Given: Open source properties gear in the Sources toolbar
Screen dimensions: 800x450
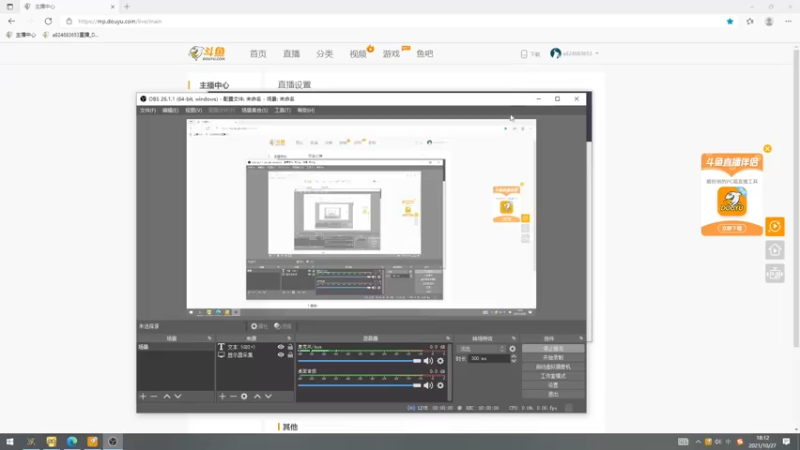Looking at the screenshot, I should [x=244, y=396].
